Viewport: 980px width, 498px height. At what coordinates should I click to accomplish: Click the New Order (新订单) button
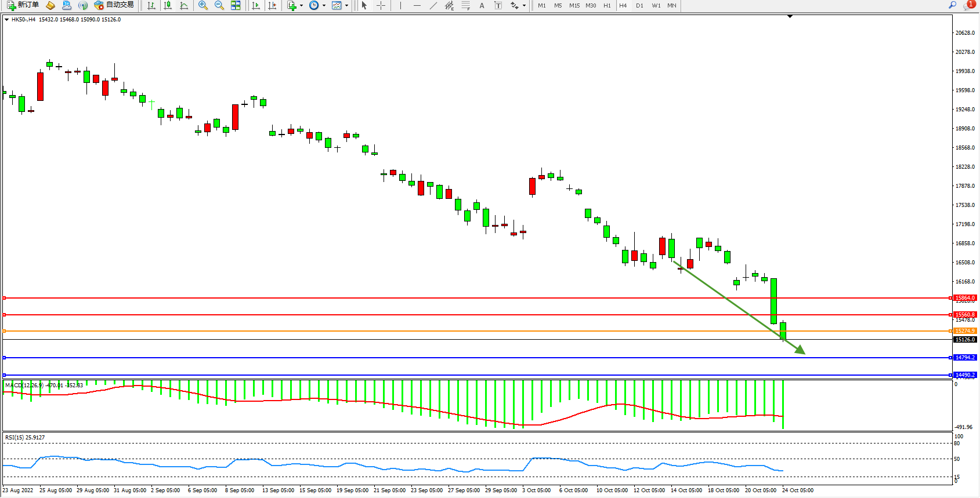23,5
